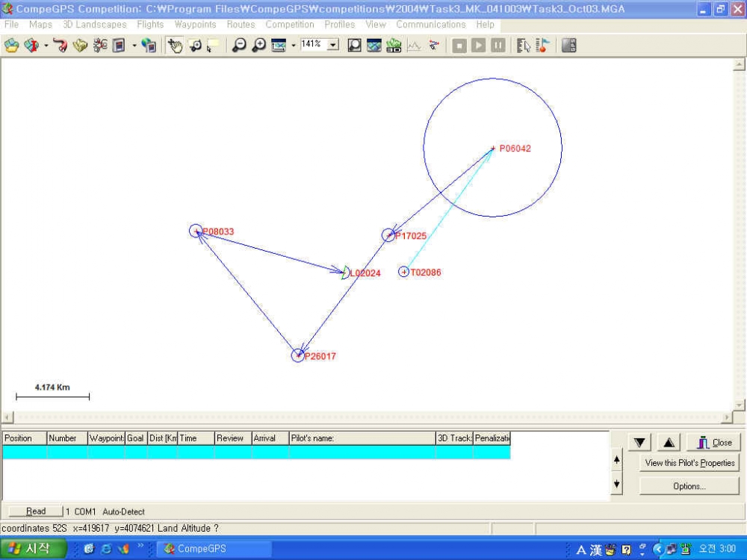Click the Read button
747x560 pixels.
[36, 511]
